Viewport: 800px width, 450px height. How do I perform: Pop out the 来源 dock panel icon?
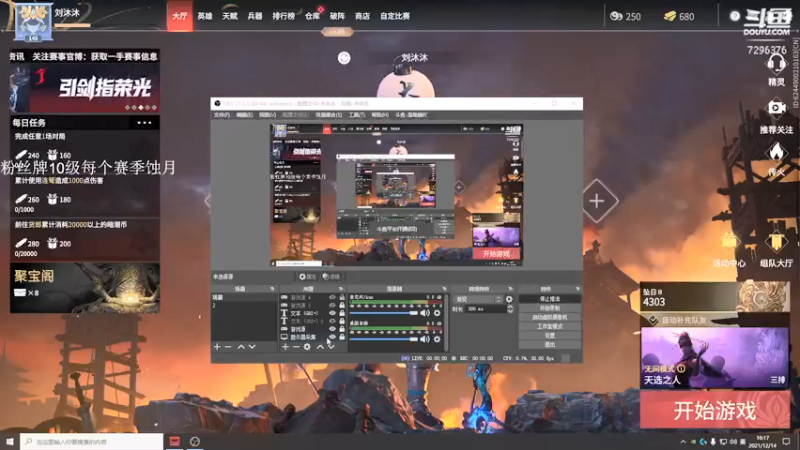tap(341, 289)
